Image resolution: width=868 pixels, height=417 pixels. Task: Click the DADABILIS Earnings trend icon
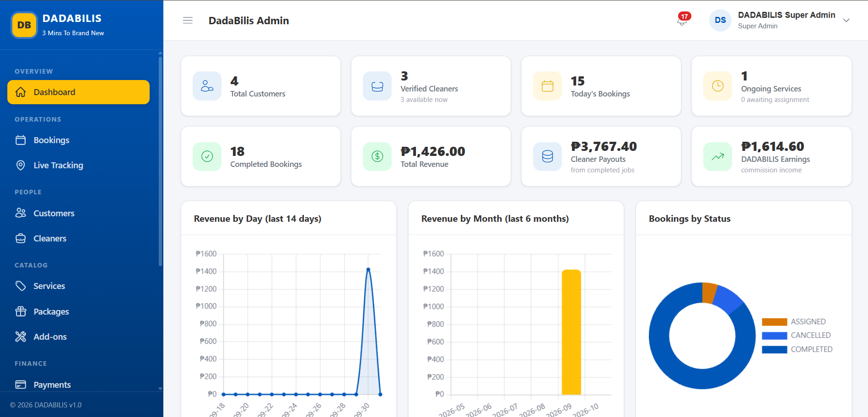pyautogui.click(x=717, y=156)
